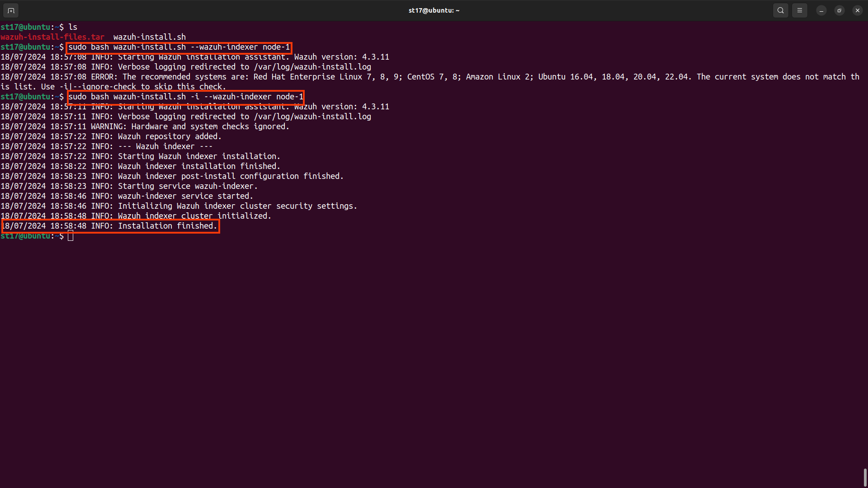Screen dimensions: 868x488
Task: Click the wazuh-install.sh filename in ls output
Action: [x=150, y=37]
